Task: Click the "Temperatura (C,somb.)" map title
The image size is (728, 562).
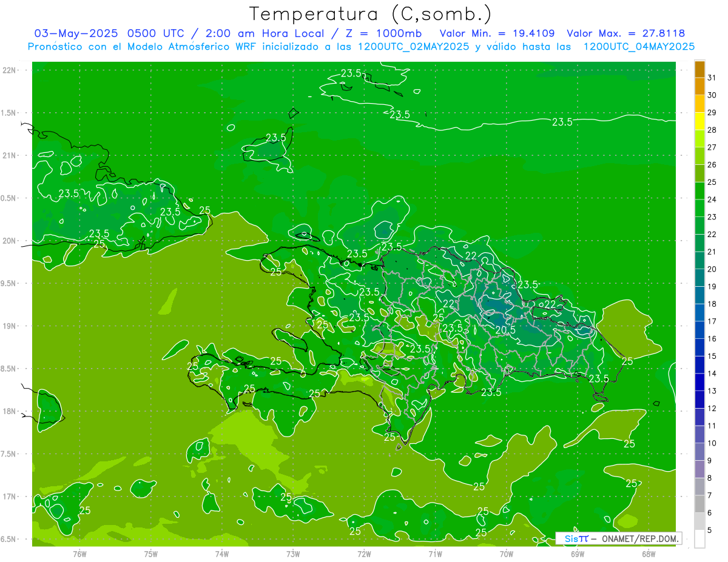Action: pyautogui.click(x=370, y=14)
